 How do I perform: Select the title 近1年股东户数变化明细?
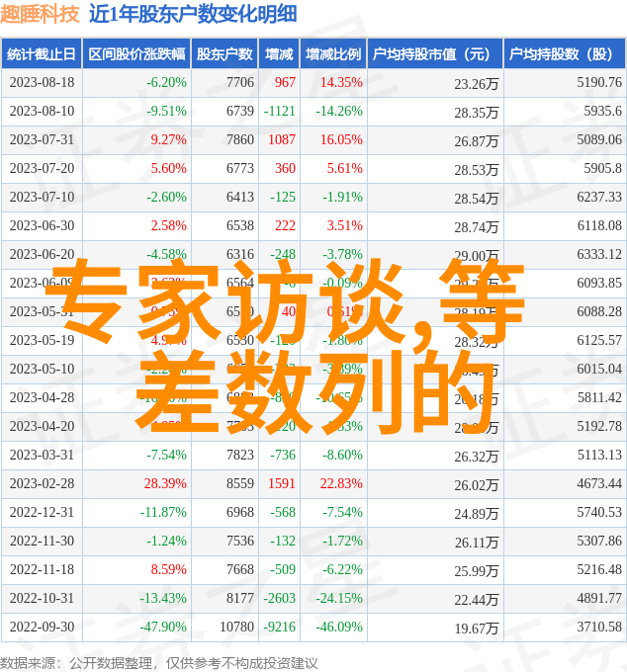pyautogui.click(x=193, y=14)
